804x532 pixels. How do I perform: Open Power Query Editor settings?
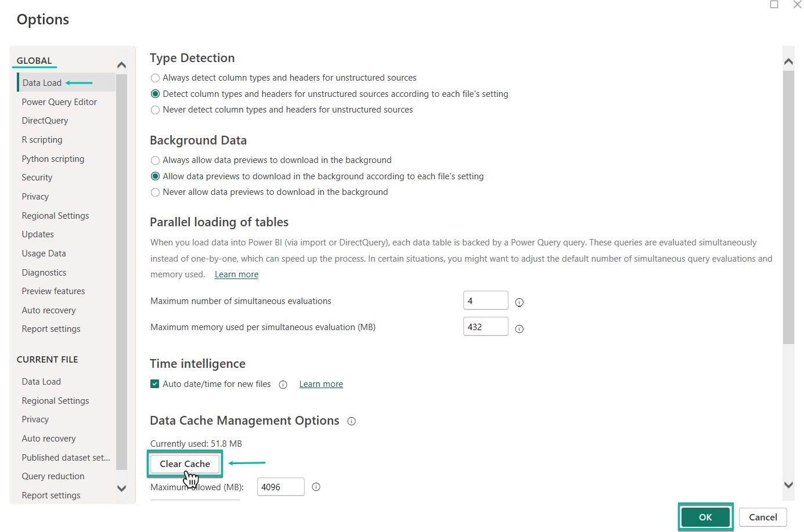(x=59, y=102)
